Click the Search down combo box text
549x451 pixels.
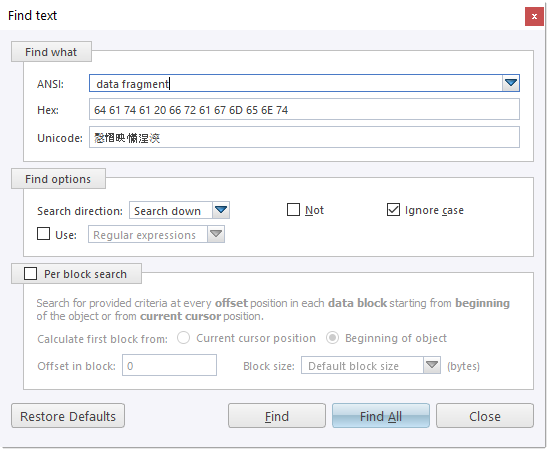167,211
